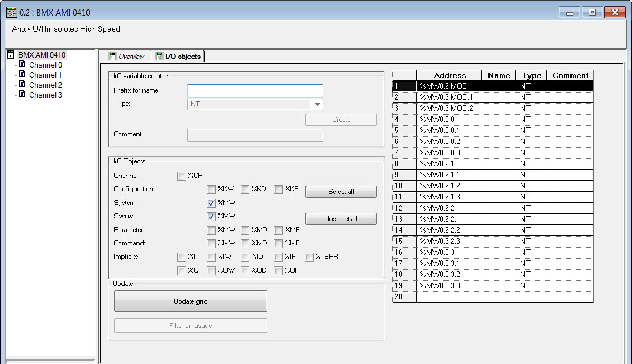Select the %MW0.2.2.3 address cell

[450, 241]
